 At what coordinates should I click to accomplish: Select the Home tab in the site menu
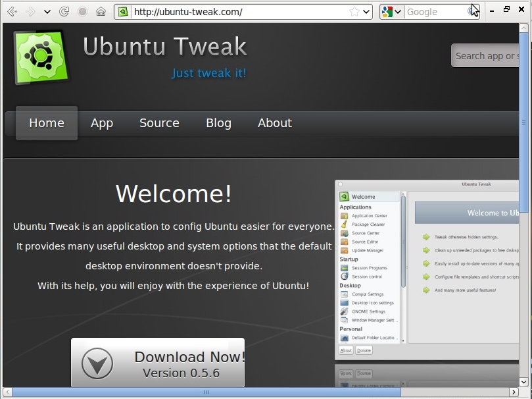coord(47,123)
